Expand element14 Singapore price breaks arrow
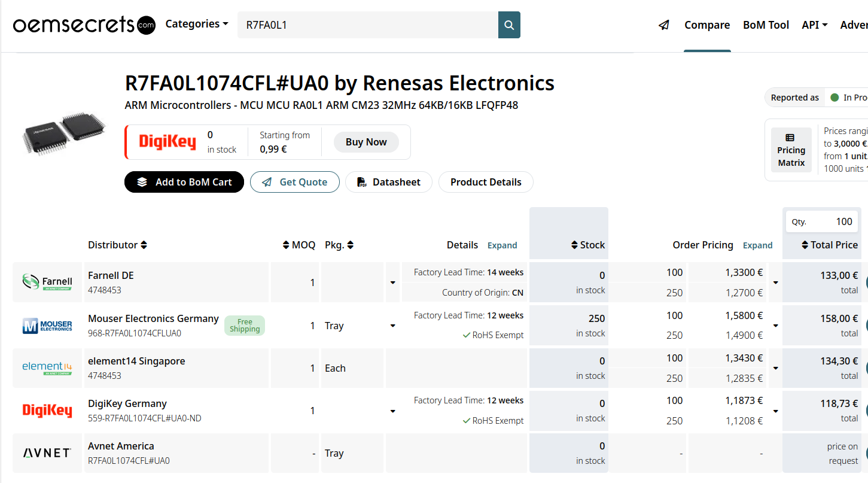868x483 pixels. 775,368
